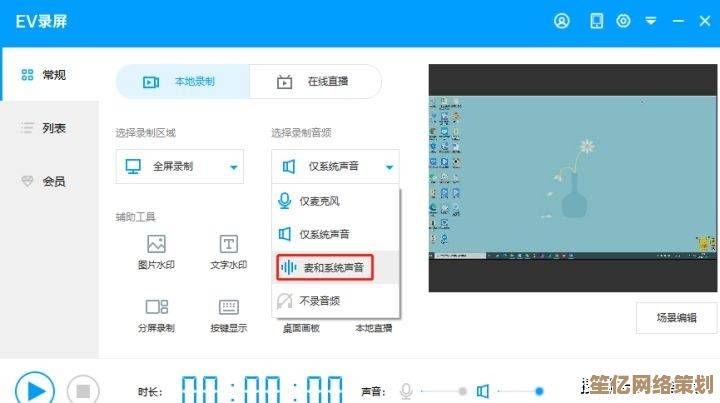Click the waveform icon of 麦和系统声音

289,267
